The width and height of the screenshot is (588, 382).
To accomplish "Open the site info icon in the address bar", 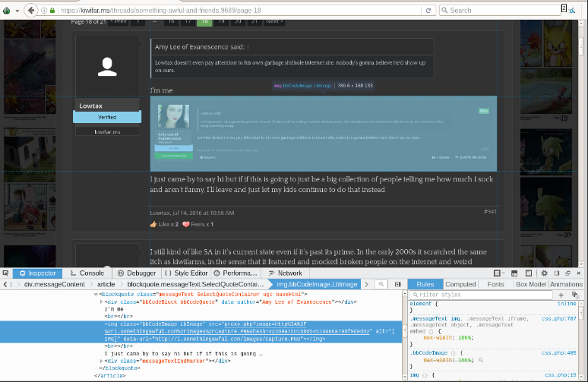I will click(44, 11).
